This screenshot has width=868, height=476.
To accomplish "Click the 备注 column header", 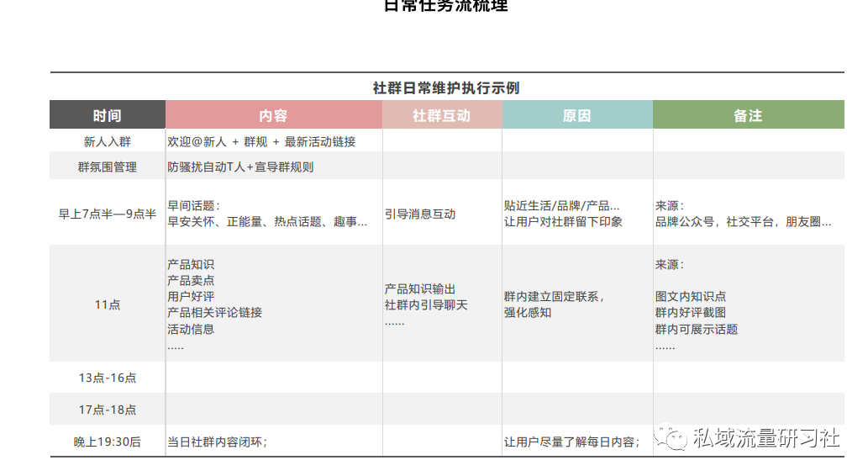I will point(749,114).
